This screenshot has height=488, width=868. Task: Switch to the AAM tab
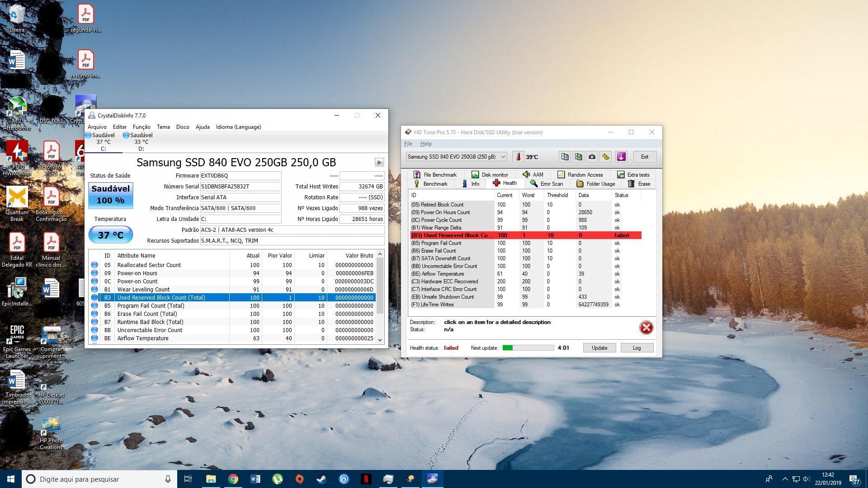point(533,175)
